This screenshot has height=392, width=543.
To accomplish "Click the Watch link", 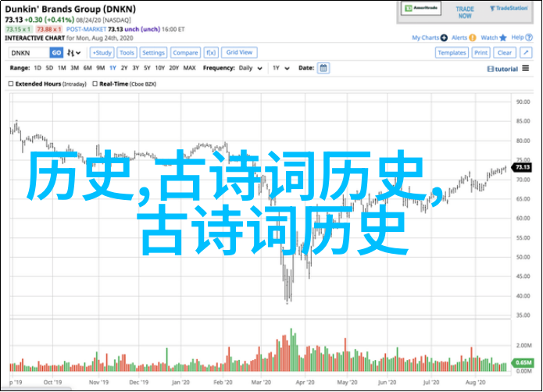I will [x=489, y=37].
